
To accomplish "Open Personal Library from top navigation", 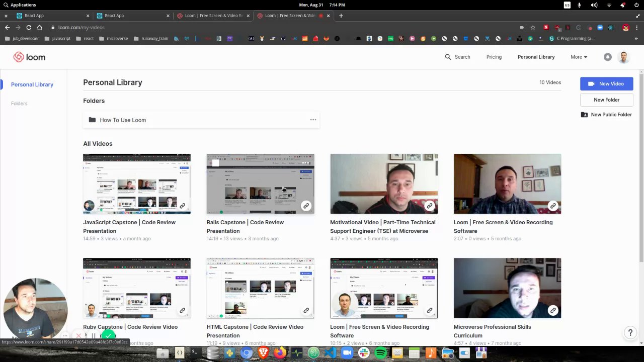I will [536, 57].
